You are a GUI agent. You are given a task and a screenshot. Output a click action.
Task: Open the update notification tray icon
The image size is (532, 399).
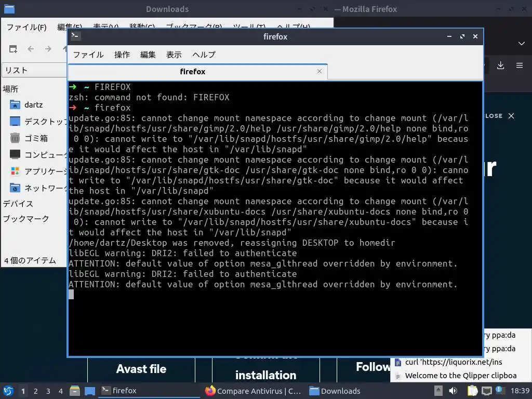[499, 391]
